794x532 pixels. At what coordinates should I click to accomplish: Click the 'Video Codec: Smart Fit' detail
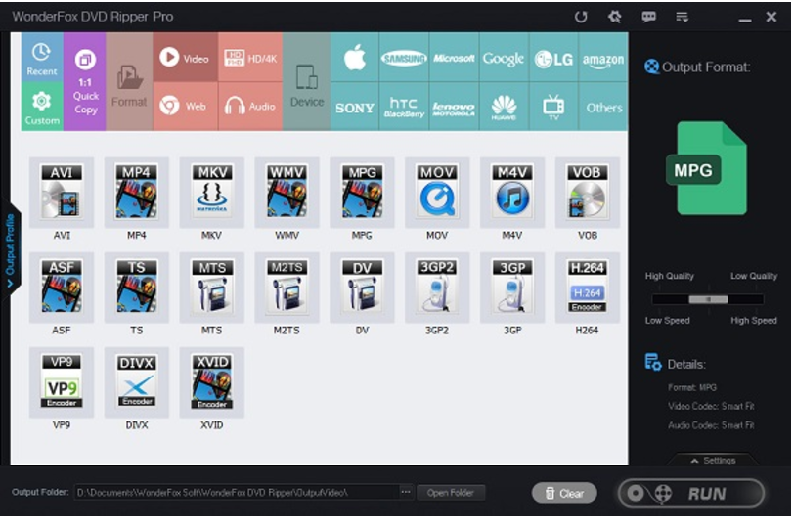pos(711,407)
